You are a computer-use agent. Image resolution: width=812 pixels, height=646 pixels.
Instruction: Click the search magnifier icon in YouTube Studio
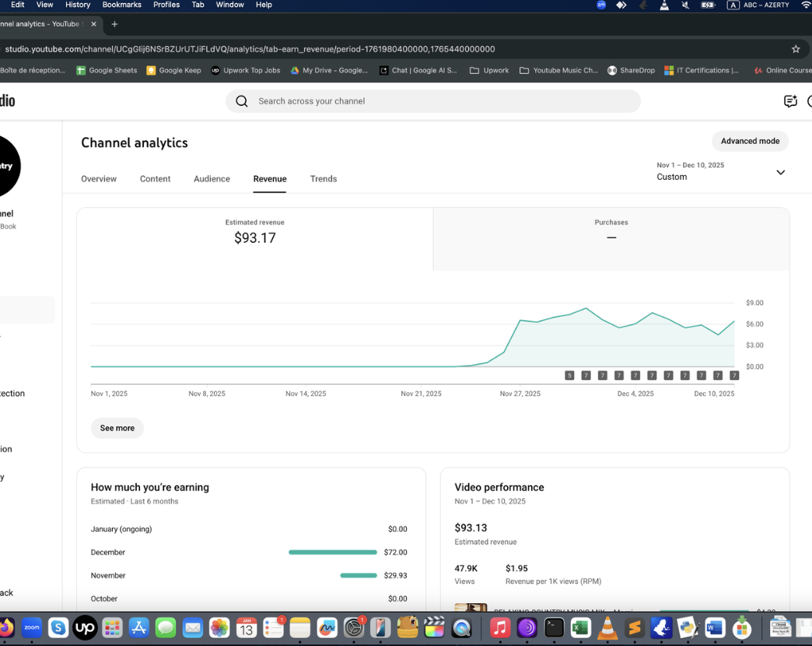click(242, 101)
